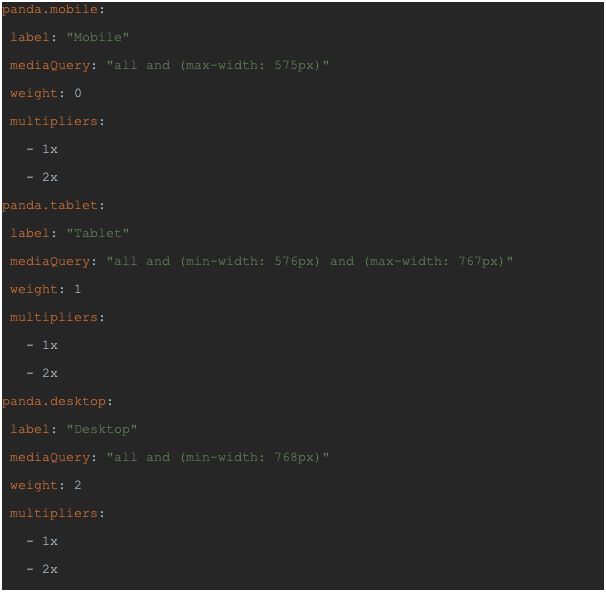Select the "Desktop" label value
The height and width of the screenshot is (592, 606).
click(102, 429)
